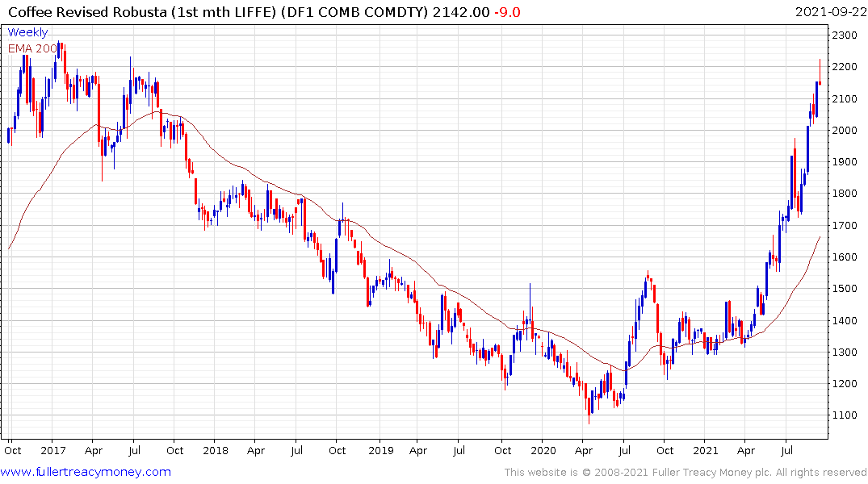
Task: Click the 2020 year label on time axis
Action: tap(543, 451)
